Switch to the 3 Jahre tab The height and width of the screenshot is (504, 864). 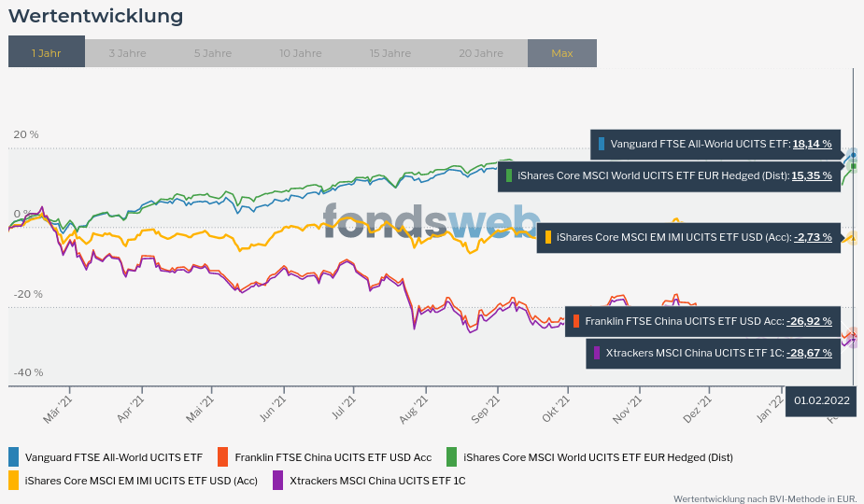point(127,53)
